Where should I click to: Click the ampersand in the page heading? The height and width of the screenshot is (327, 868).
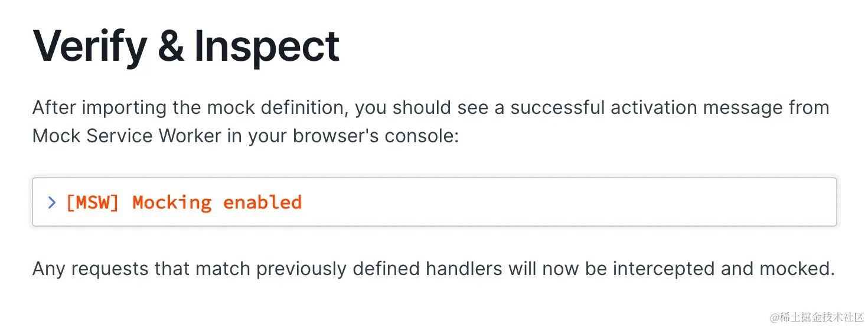[171, 47]
